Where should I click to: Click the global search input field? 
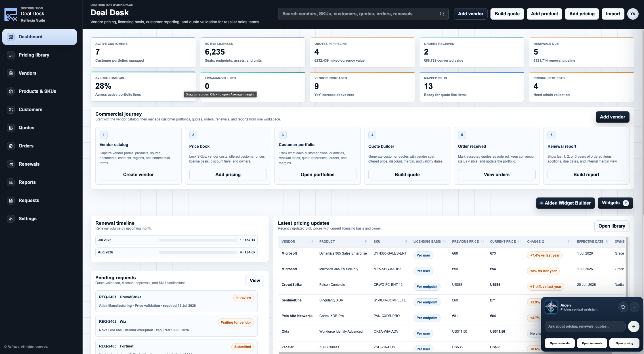[363, 14]
